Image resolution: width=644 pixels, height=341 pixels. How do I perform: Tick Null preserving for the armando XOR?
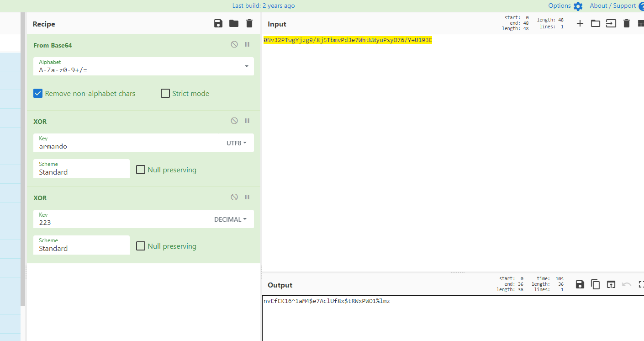[141, 170]
